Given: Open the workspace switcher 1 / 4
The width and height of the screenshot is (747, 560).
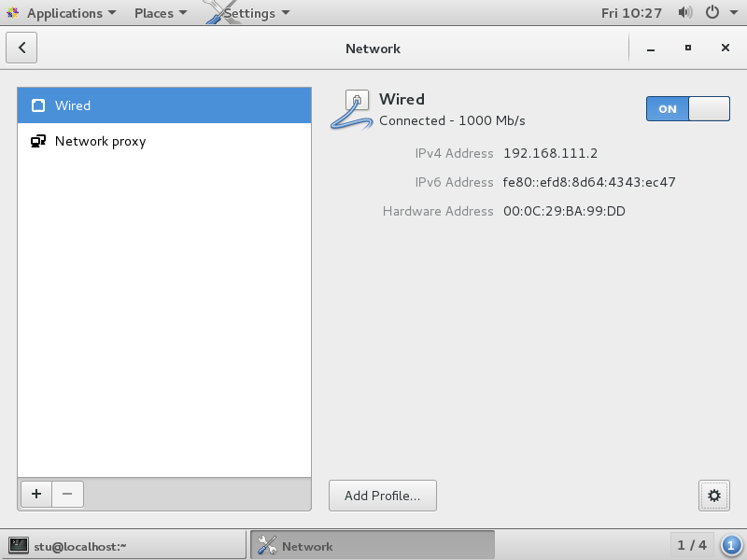Looking at the screenshot, I should (692, 545).
